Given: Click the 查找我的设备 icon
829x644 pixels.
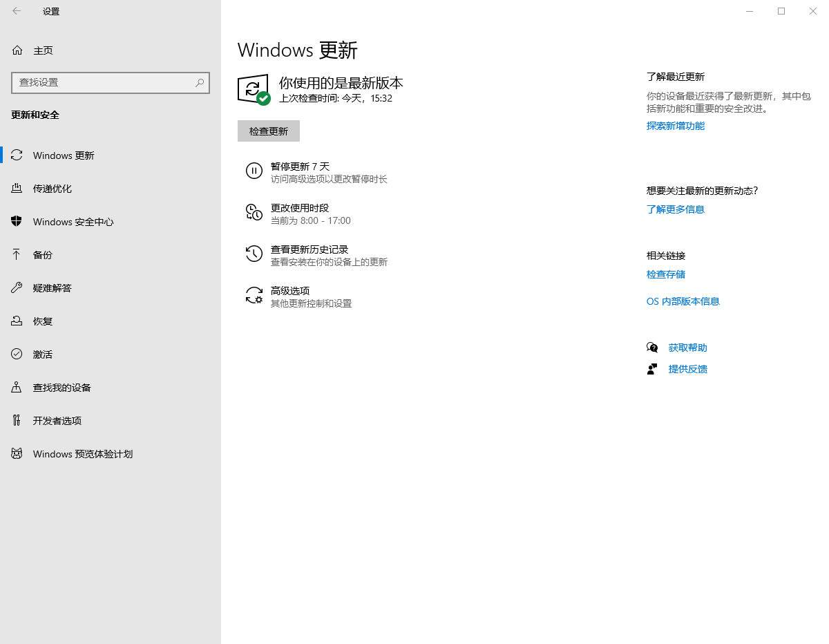Looking at the screenshot, I should (17, 388).
